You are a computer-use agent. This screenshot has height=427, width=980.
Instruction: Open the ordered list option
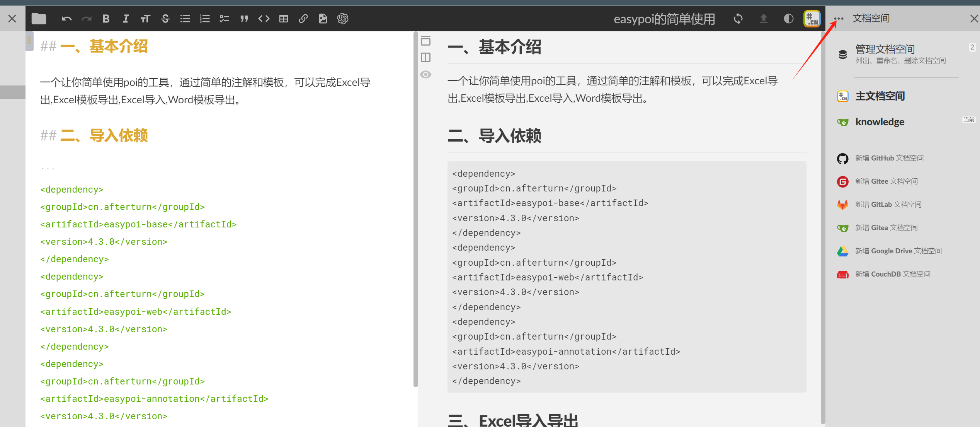[x=204, y=18]
